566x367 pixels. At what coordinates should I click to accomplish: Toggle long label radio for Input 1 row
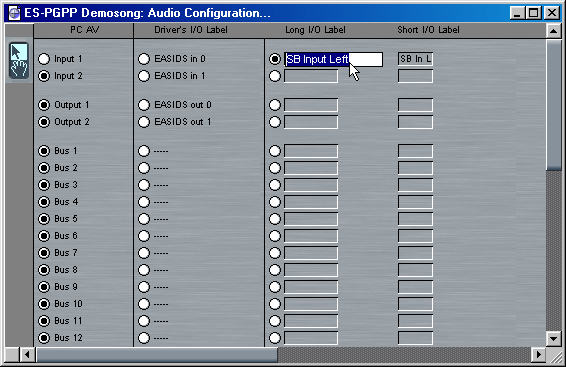[x=275, y=59]
